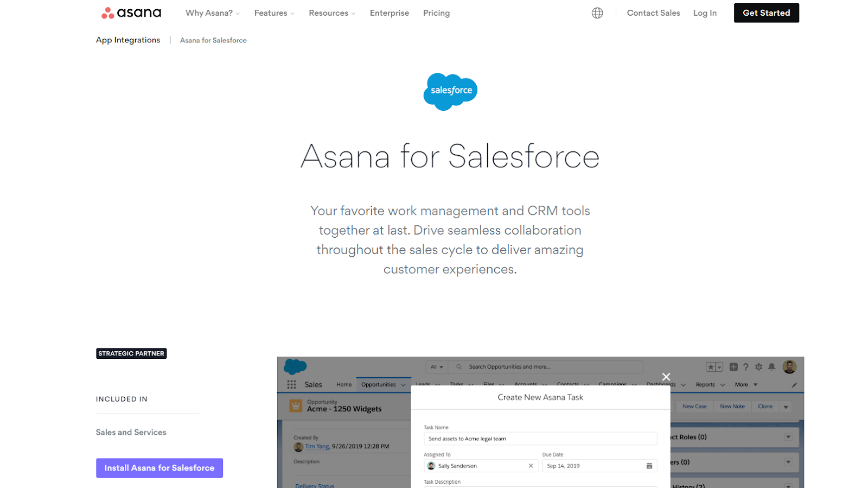Click the Get Started button
Screen dimensions: 868x488
[x=767, y=13]
